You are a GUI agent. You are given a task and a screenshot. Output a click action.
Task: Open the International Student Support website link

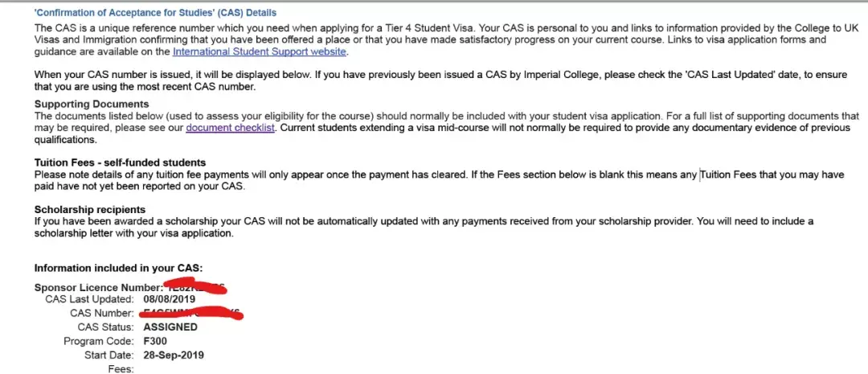pos(260,51)
